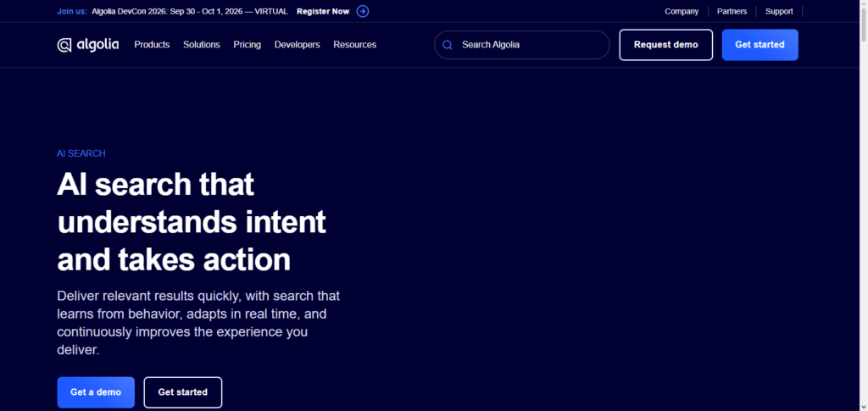Click the header Get started button
868x411 pixels.
pyautogui.click(x=760, y=45)
